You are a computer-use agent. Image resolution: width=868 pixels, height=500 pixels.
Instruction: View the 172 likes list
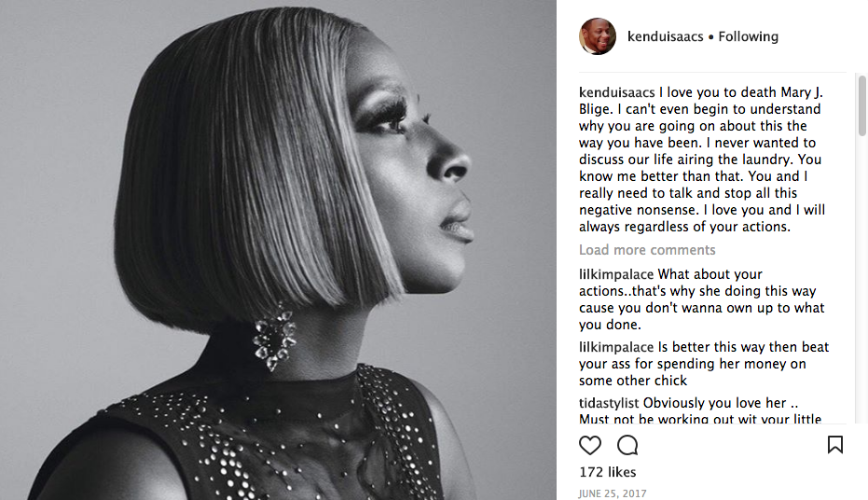[607, 472]
